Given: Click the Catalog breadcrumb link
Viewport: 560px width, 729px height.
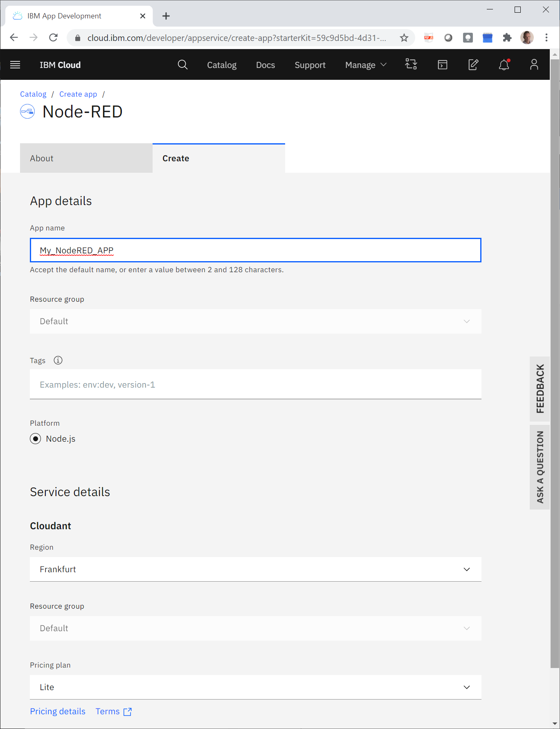Looking at the screenshot, I should 33,94.
